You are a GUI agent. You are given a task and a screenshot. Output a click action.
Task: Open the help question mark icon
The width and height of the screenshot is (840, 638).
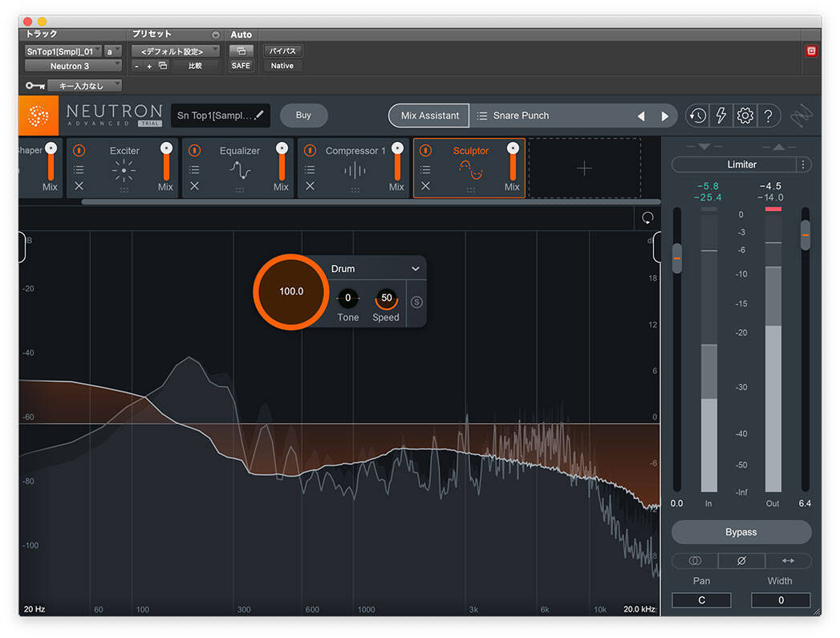click(769, 115)
